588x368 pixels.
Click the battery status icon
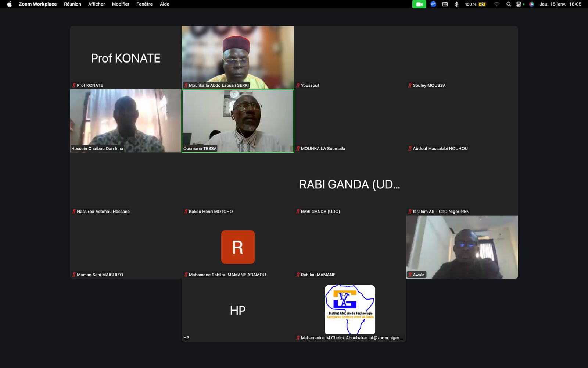click(482, 4)
